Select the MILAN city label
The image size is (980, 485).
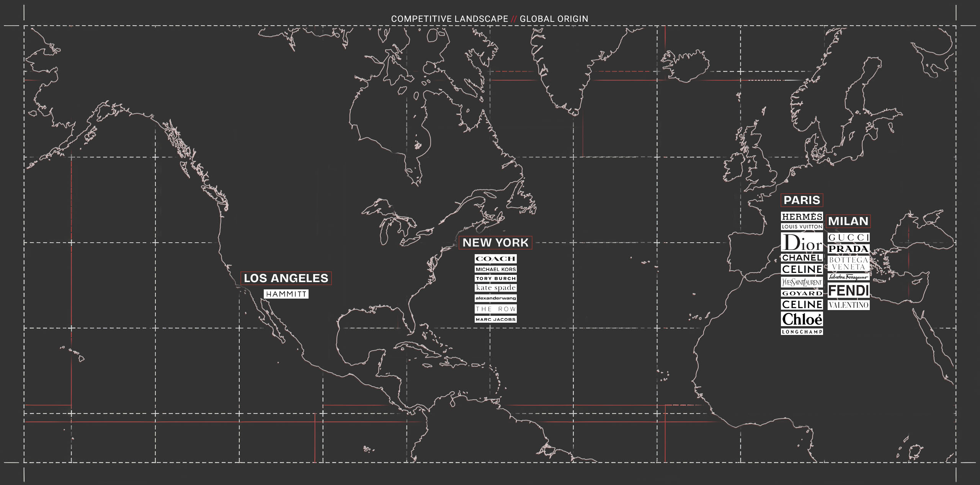click(848, 221)
